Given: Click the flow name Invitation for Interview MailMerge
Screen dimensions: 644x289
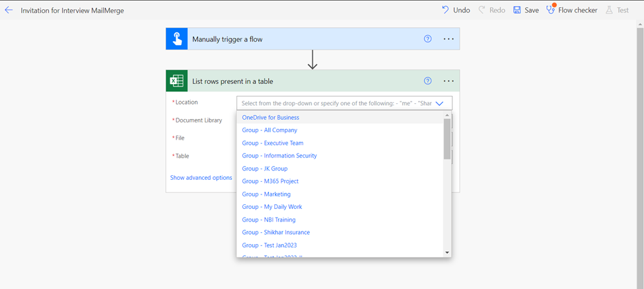Looking at the screenshot, I should point(72,11).
